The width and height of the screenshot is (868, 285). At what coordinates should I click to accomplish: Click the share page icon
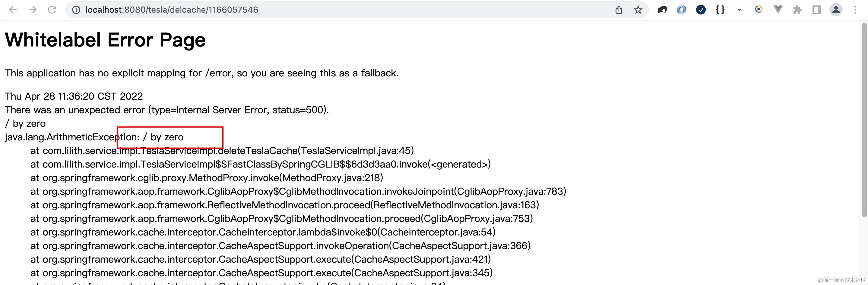click(619, 10)
